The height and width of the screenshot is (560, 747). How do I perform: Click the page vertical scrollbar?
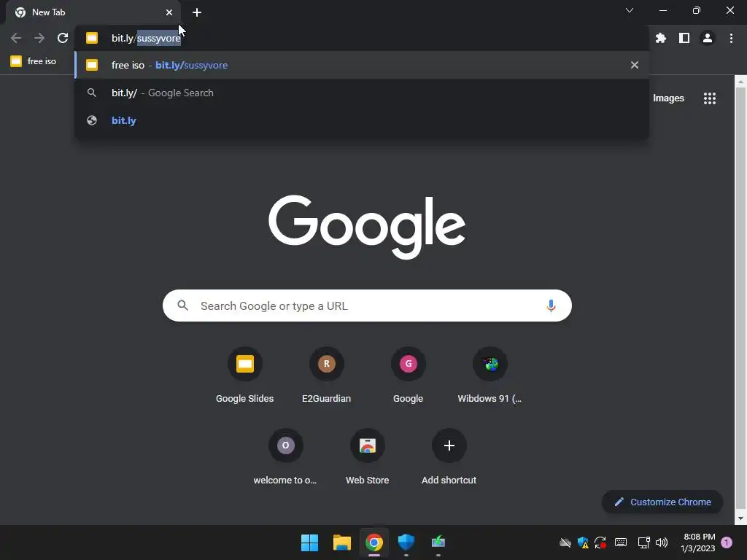(x=740, y=300)
